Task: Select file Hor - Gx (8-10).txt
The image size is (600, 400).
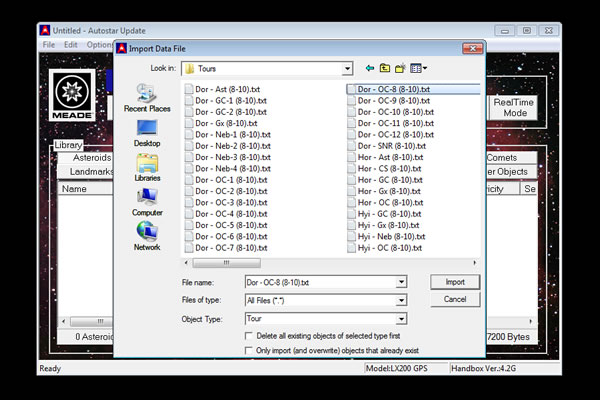Action: click(x=384, y=191)
